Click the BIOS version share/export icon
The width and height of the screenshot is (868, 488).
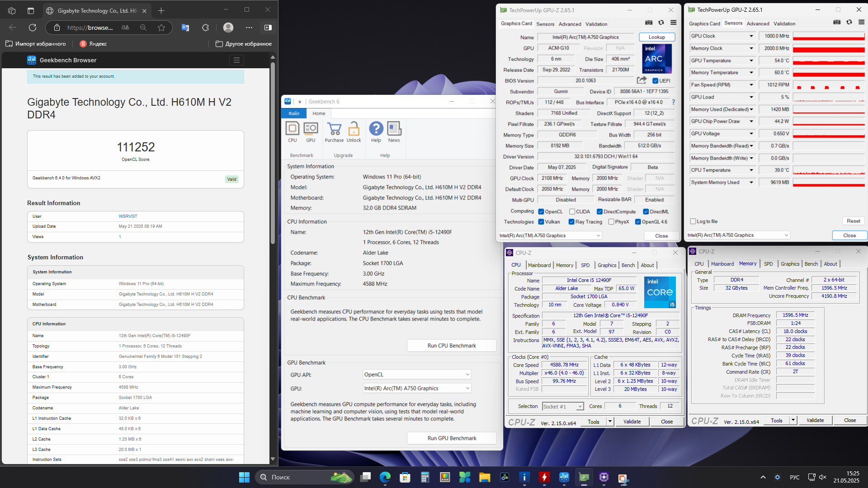pos(642,80)
